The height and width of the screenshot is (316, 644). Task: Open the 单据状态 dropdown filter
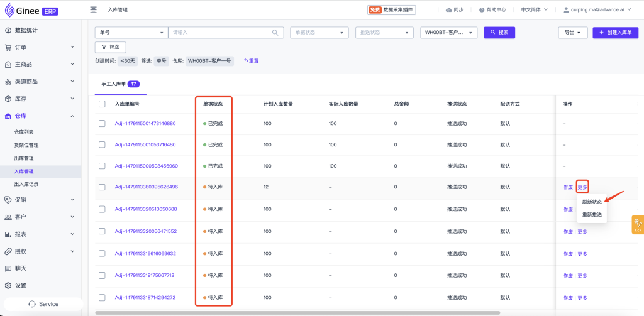click(x=319, y=33)
